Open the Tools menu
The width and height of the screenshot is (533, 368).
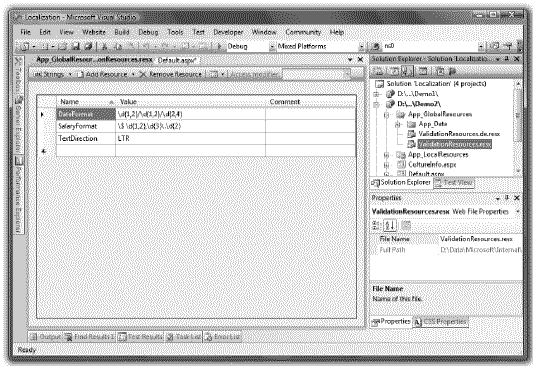(175, 32)
